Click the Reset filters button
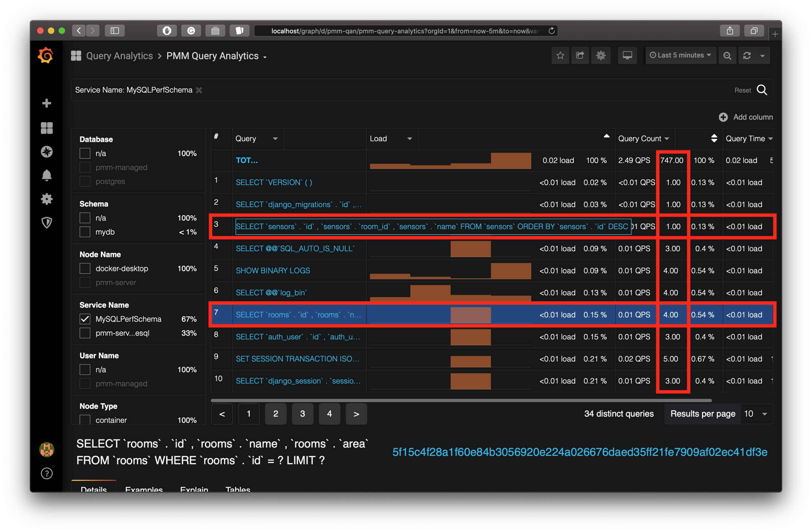 (x=743, y=90)
